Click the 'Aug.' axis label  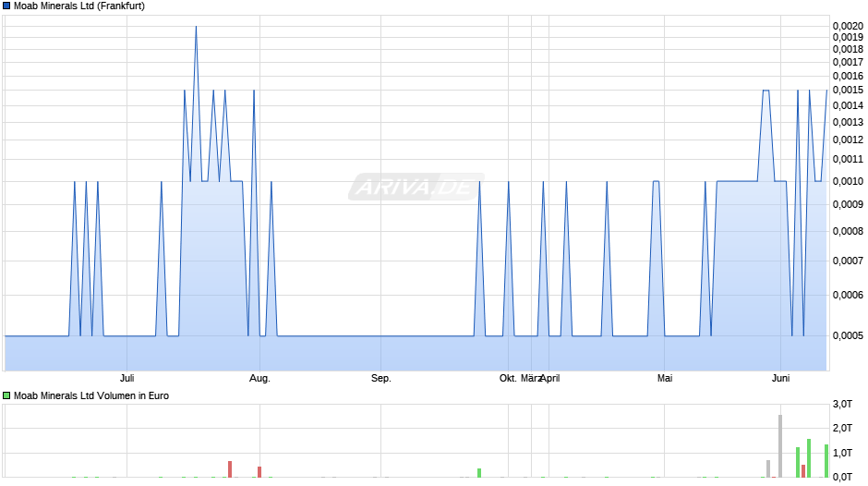point(259,378)
